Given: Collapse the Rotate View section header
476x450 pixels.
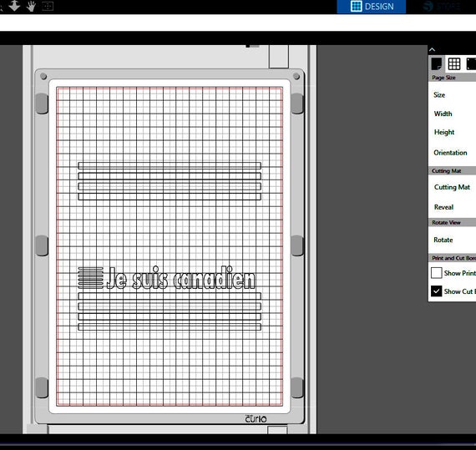Looking at the screenshot, I should tap(452, 222).
